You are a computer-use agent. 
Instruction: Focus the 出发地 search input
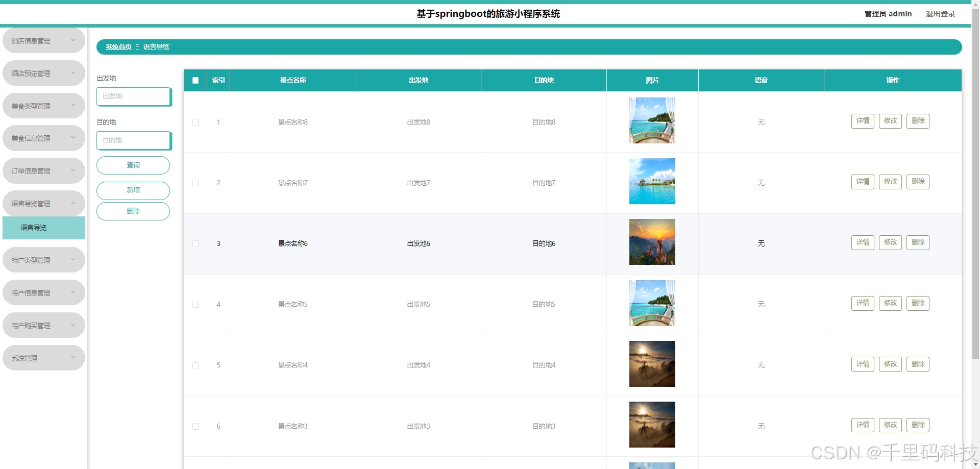[134, 96]
